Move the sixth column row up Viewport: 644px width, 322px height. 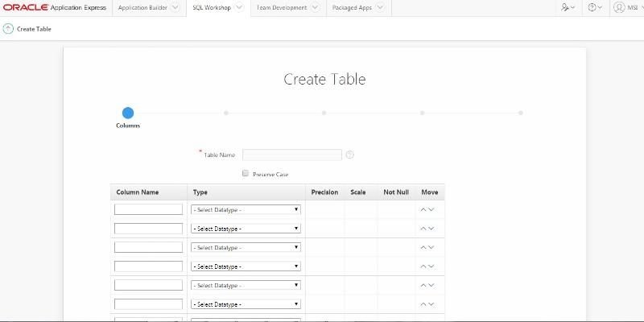point(423,304)
